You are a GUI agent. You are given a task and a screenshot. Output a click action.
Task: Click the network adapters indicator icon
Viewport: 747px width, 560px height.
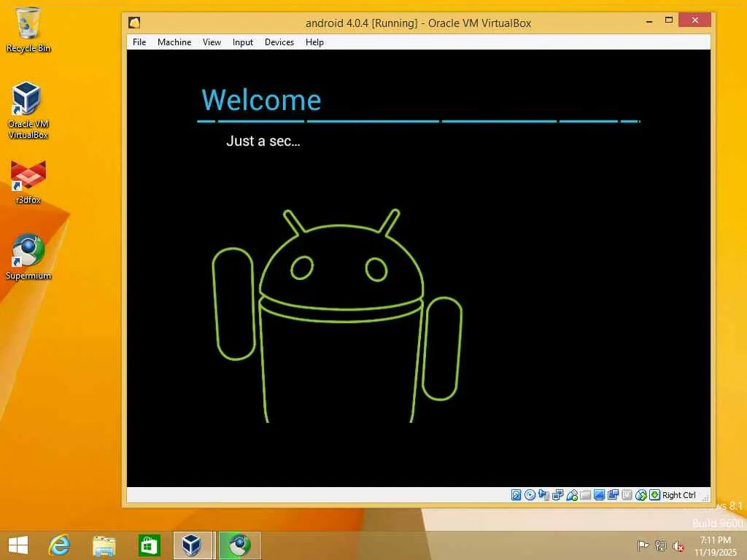click(557, 495)
